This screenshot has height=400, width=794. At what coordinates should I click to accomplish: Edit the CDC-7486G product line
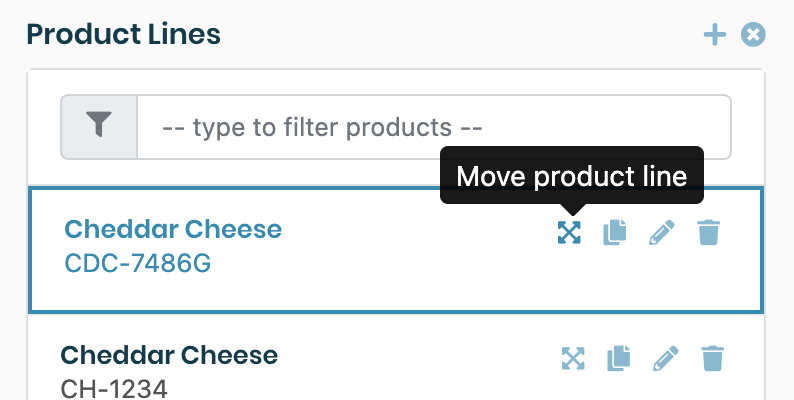(x=662, y=233)
